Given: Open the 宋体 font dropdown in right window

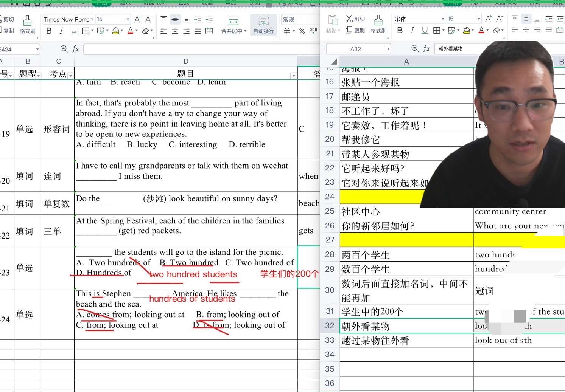Looking at the screenshot, I should click(443, 19).
